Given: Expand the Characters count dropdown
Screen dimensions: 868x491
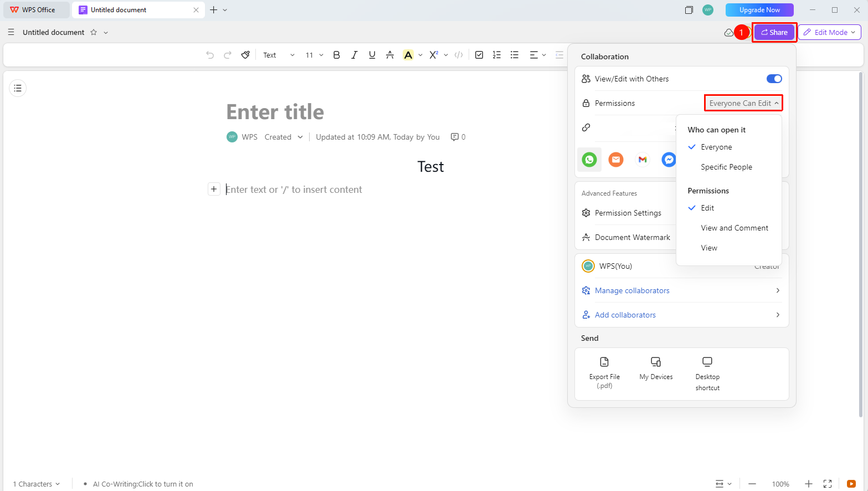Looking at the screenshot, I should pyautogui.click(x=37, y=484).
